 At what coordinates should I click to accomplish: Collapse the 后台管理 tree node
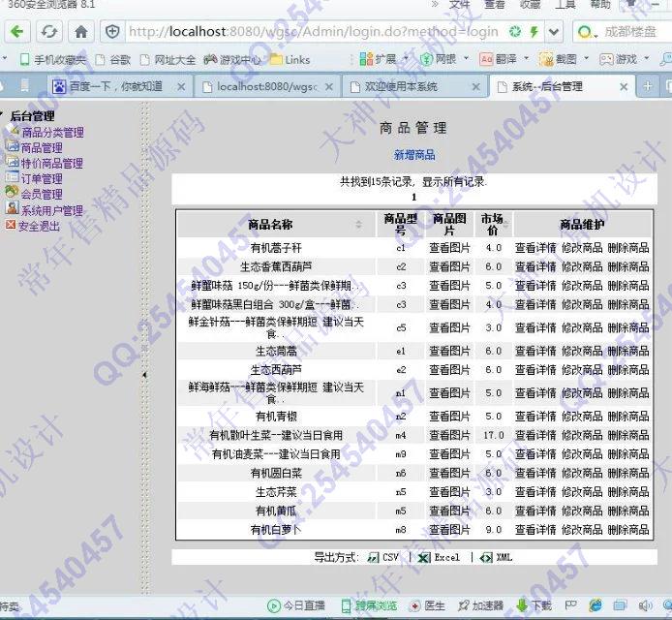[2, 115]
